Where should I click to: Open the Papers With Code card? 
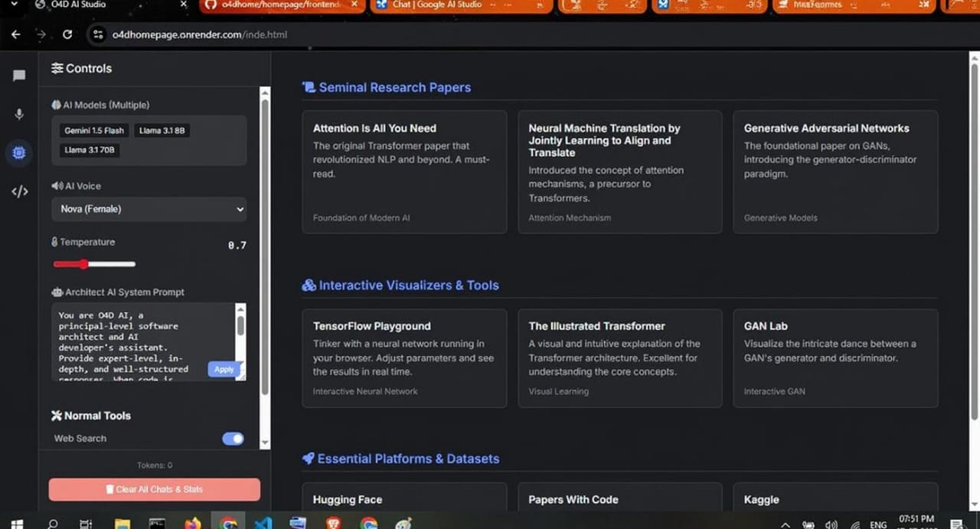coord(620,498)
